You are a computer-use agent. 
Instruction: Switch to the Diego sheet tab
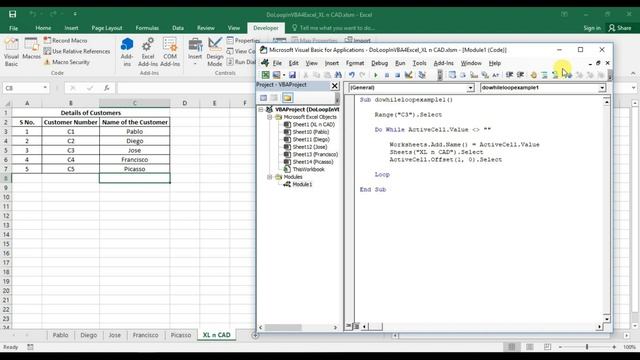(x=89, y=335)
